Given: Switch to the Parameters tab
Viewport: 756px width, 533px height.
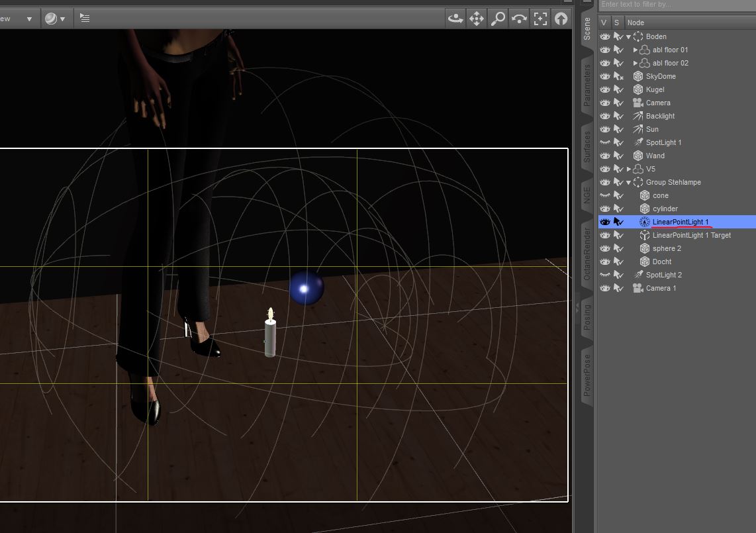Looking at the screenshot, I should coord(587,85).
